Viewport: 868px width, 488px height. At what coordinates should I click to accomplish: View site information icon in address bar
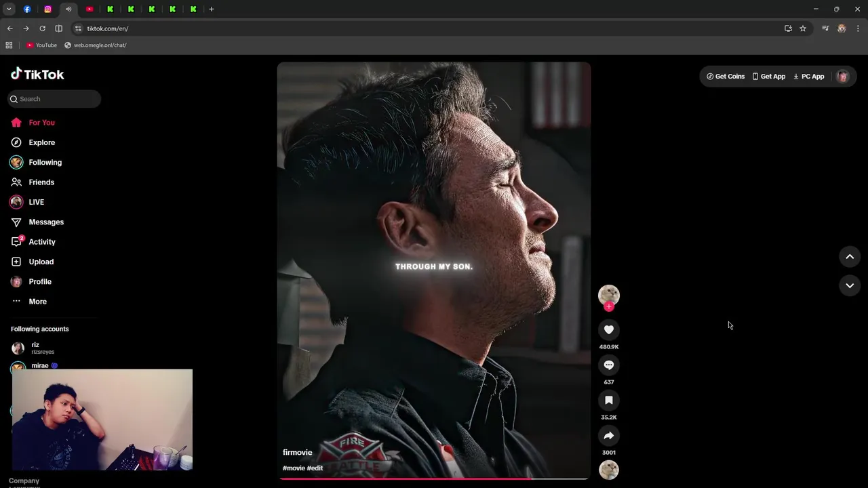pyautogui.click(x=78, y=28)
